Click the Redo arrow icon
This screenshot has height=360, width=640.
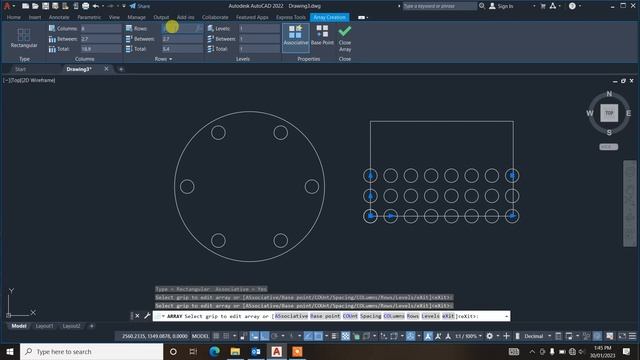coord(110,6)
